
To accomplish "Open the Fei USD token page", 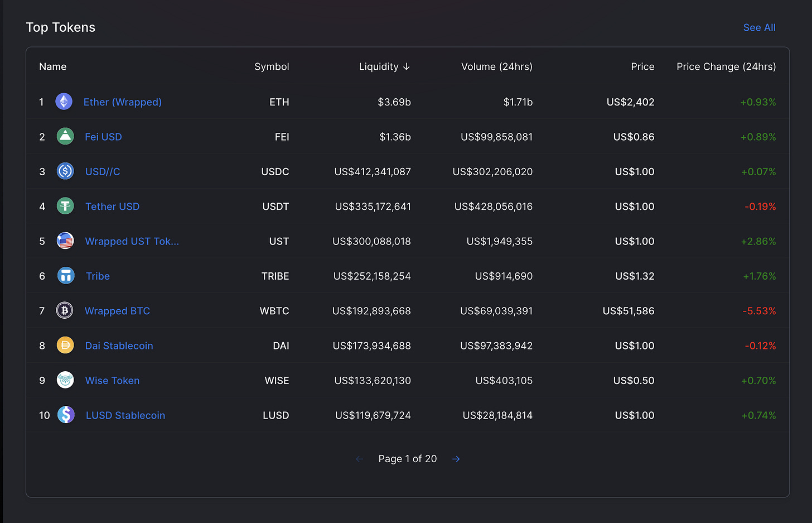I will click(x=103, y=137).
